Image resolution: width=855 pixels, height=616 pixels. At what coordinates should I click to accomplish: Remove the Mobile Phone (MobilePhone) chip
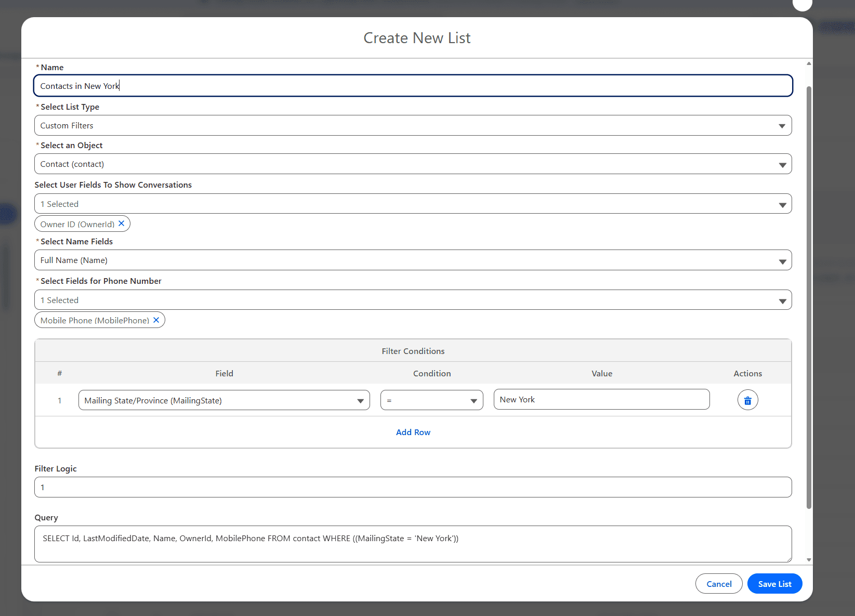(x=156, y=320)
